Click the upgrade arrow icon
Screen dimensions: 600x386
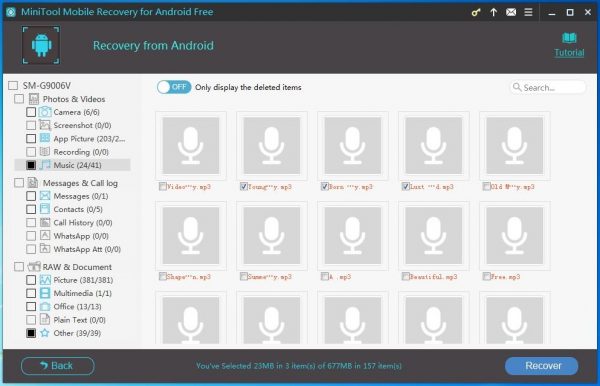pyautogui.click(x=494, y=12)
